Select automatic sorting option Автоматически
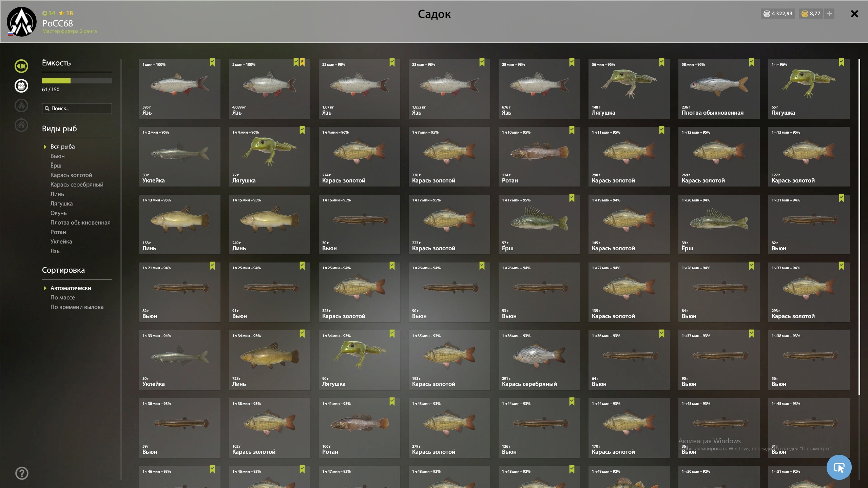Viewport: 868px width, 488px height. tap(71, 288)
